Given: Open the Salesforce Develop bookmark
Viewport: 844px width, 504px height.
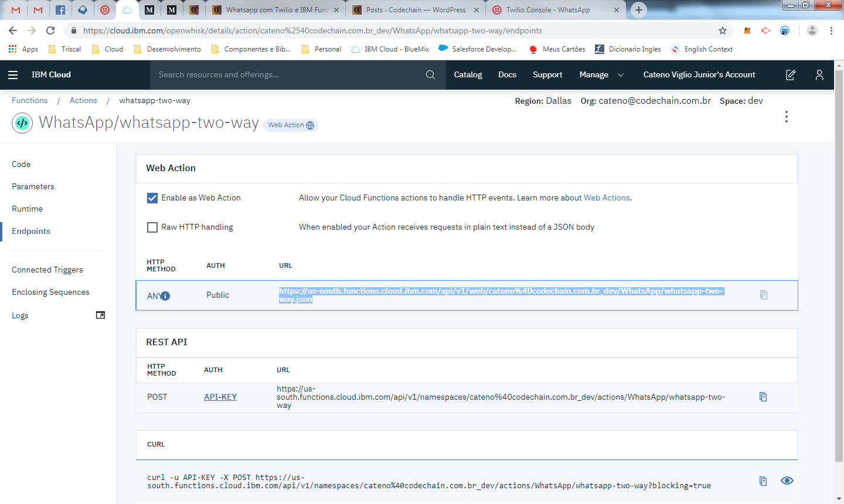Looking at the screenshot, I should (478, 49).
